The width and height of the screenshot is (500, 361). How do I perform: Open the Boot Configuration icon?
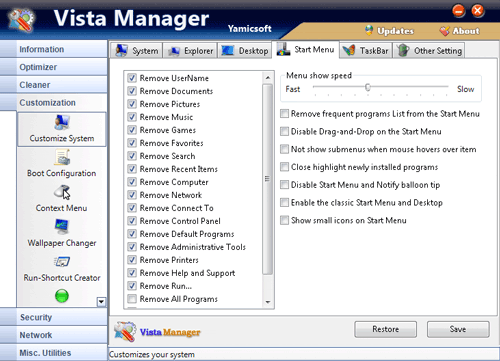point(62,157)
